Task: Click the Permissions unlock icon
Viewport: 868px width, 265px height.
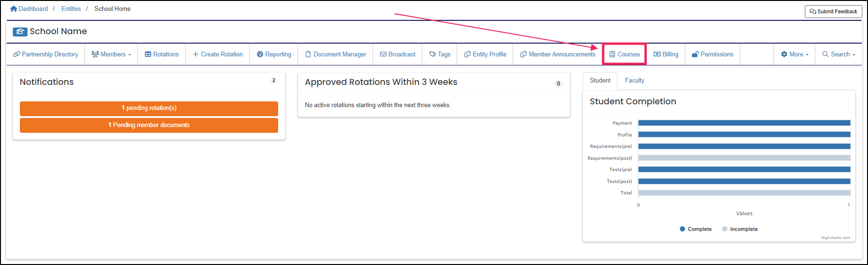Action: pyautogui.click(x=695, y=54)
